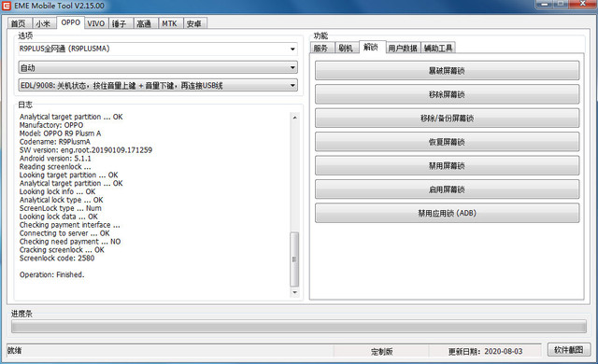This screenshot has width=598, height=364.
Task: Click the 禁用应用锁 (ADB) button
Action: (447, 213)
